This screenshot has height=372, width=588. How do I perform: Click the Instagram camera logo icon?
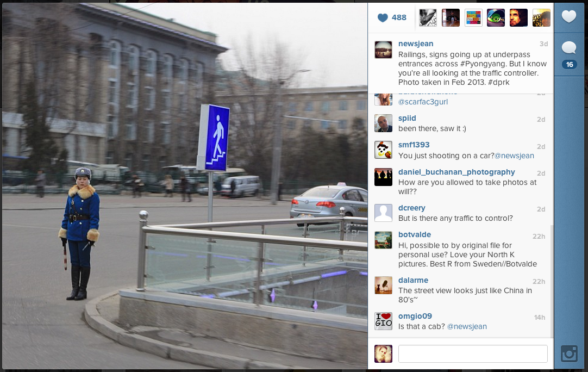coord(569,354)
